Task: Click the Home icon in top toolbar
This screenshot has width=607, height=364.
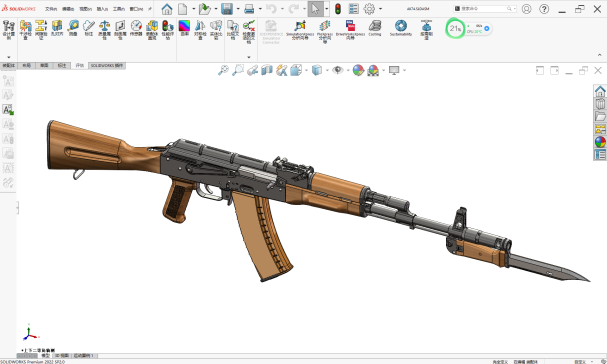Action: point(167,9)
